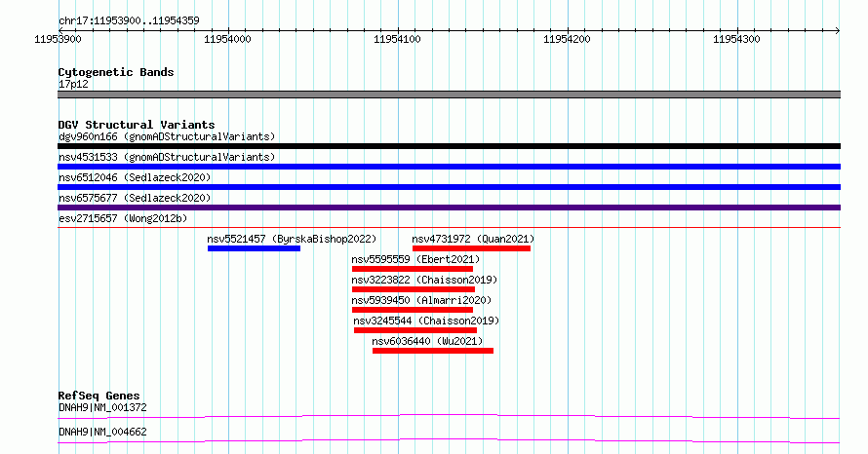Click the red nsv5939450 variant bar
The height and width of the screenshot is (454, 868).
(413, 310)
